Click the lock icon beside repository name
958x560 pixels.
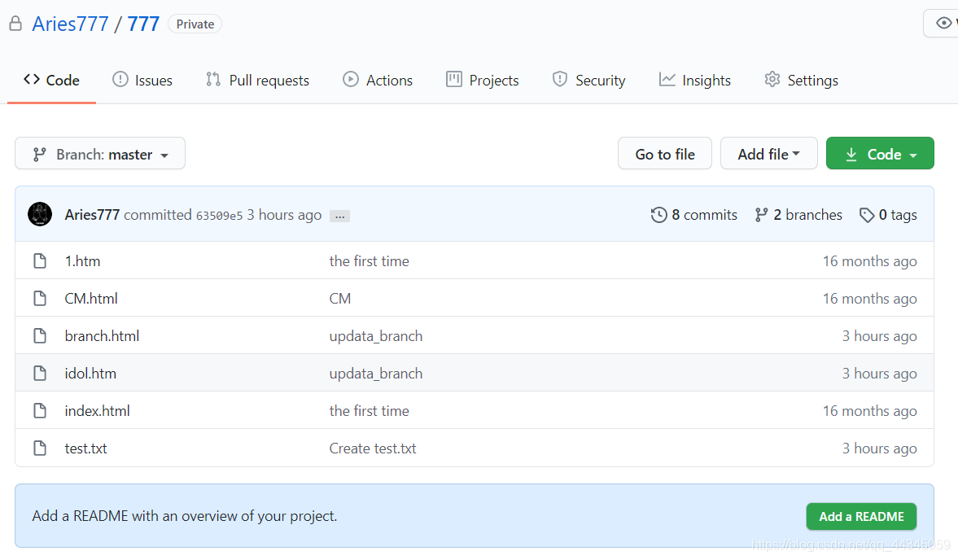coord(15,24)
